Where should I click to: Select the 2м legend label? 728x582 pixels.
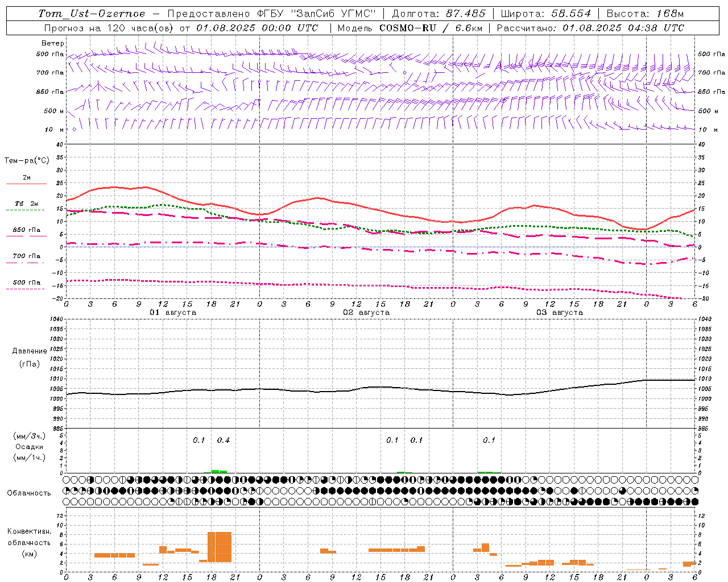[27, 178]
